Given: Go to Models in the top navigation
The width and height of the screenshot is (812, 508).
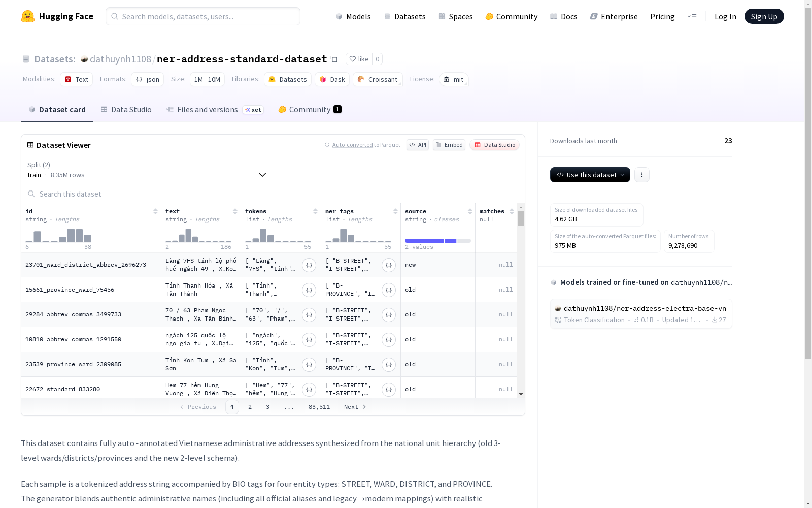Looking at the screenshot, I should point(353,16).
